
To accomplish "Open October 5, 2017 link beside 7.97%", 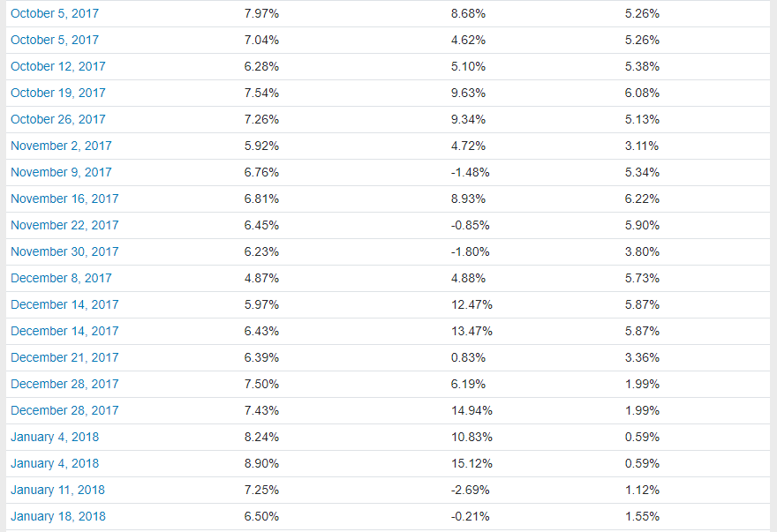I will [x=55, y=13].
